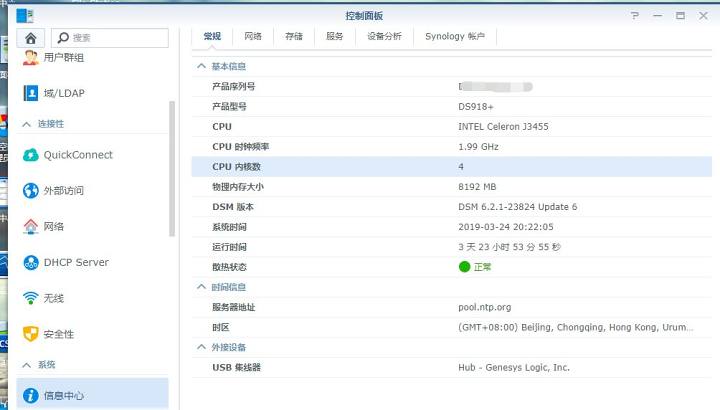Open the QuickConnect cloud icon
This screenshot has width=720, height=410.
31,155
